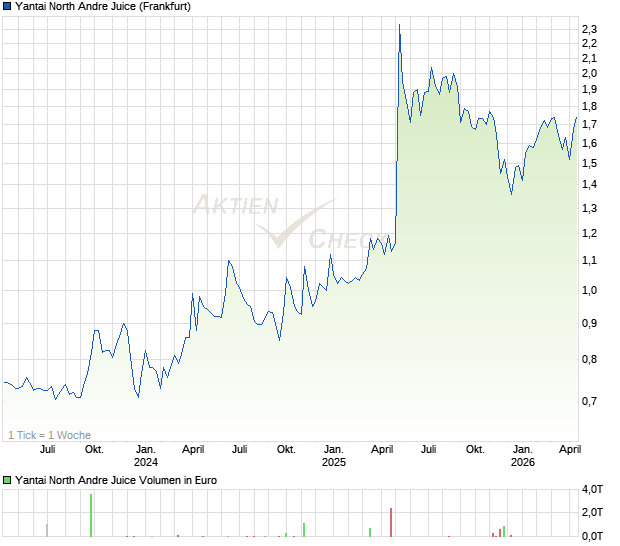The height and width of the screenshot is (546, 620).
Task: Click the '0,7' price axis label
Action: (589, 402)
